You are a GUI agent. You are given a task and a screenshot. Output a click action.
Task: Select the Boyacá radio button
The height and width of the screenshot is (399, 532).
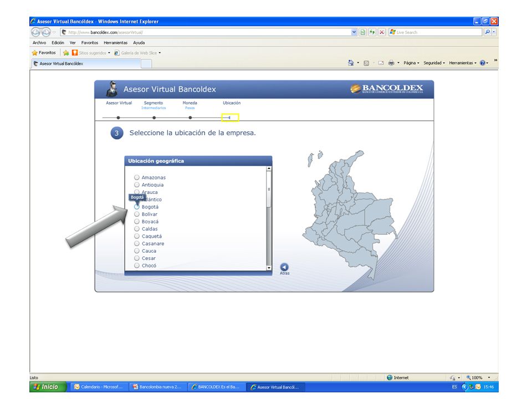(137, 222)
